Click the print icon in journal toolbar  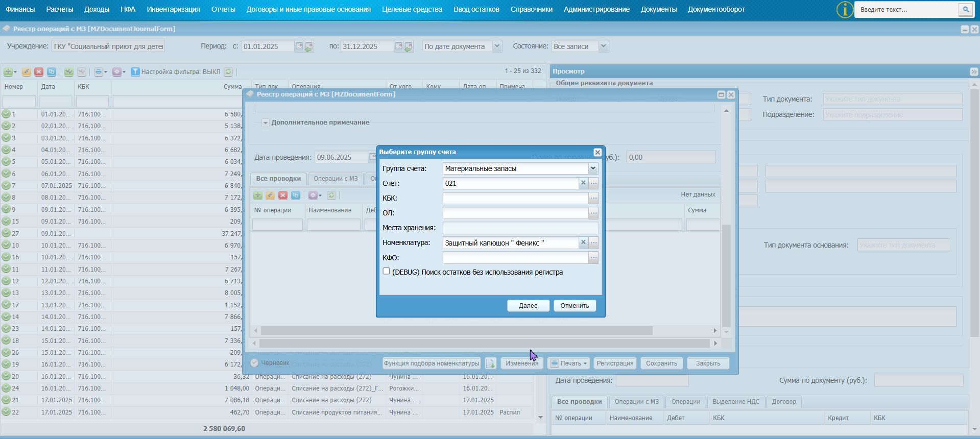[99, 72]
